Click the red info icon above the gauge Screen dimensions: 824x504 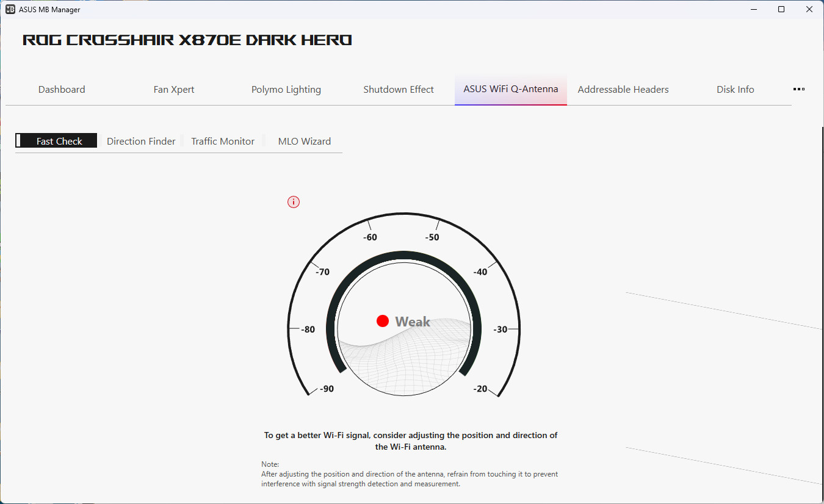(x=294, y=202)
